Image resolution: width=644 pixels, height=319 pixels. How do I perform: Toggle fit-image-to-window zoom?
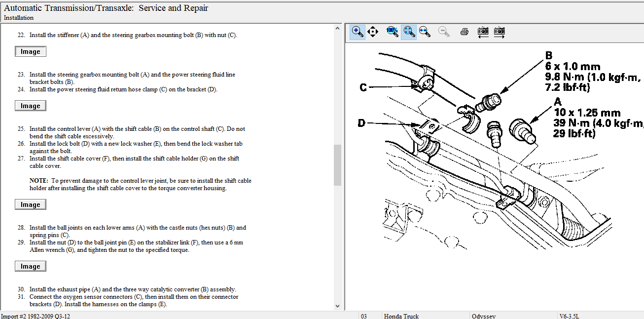pos(409,32)
